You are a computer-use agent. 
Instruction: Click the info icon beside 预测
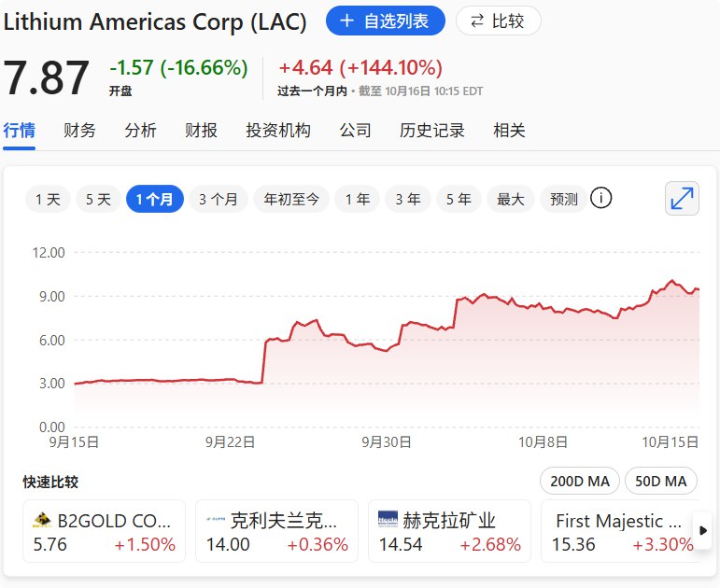[x=601, y=198]
